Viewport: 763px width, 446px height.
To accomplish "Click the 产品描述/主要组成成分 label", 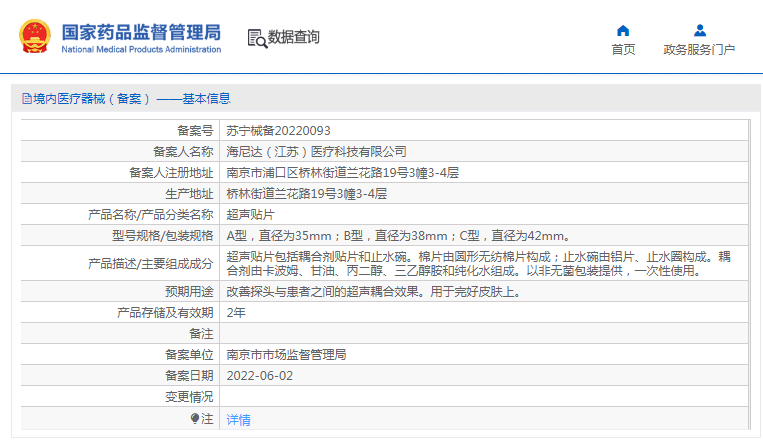I will (x=151, y=264).
